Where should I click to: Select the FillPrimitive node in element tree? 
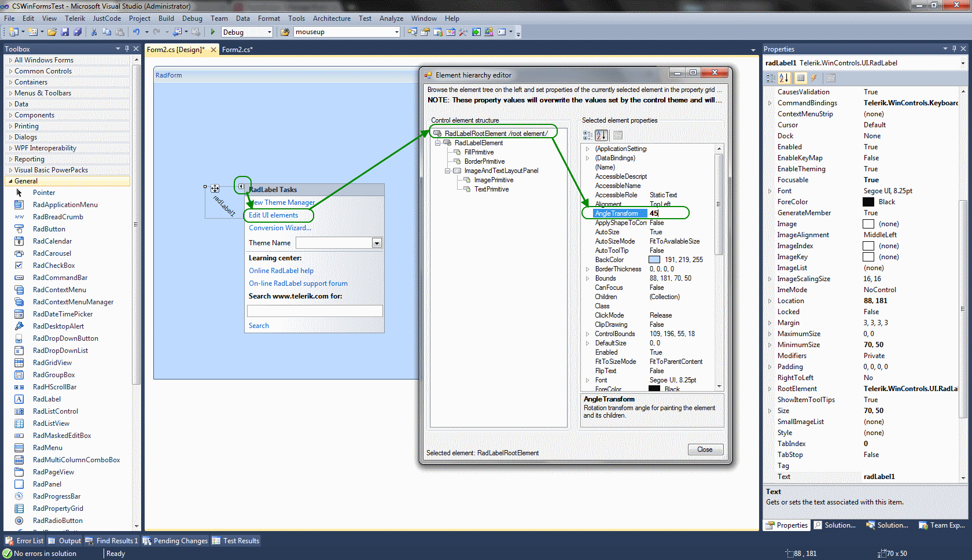(479, 152)
